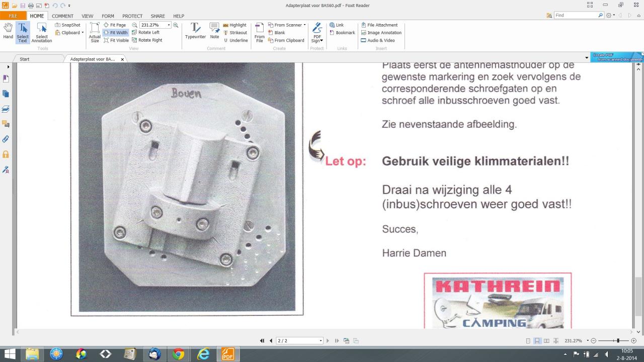Toggle the Fit Width view

[116, 33]
